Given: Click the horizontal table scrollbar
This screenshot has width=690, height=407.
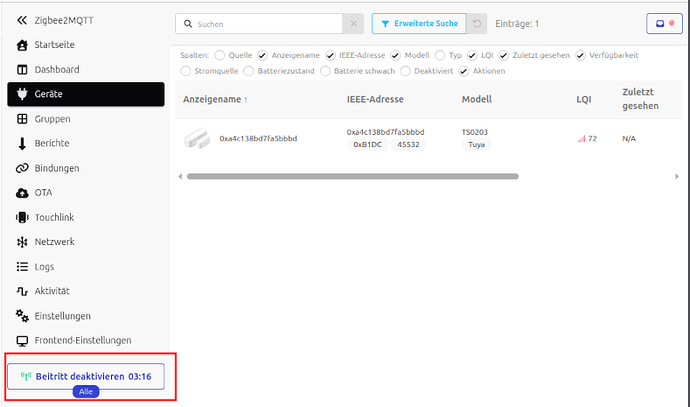Looking at the screenshot, I should point(400,176).
